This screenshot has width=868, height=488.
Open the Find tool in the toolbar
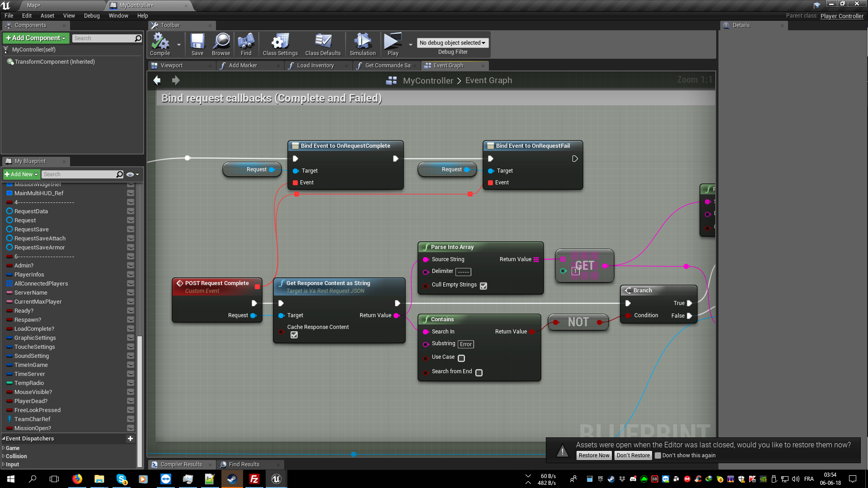point(245,44)
